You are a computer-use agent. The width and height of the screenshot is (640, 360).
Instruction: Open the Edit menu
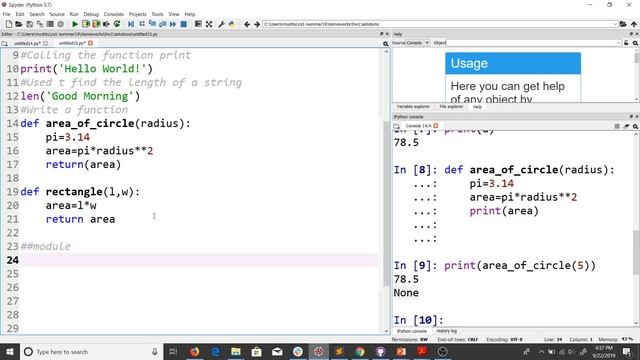tap(20, 14)
